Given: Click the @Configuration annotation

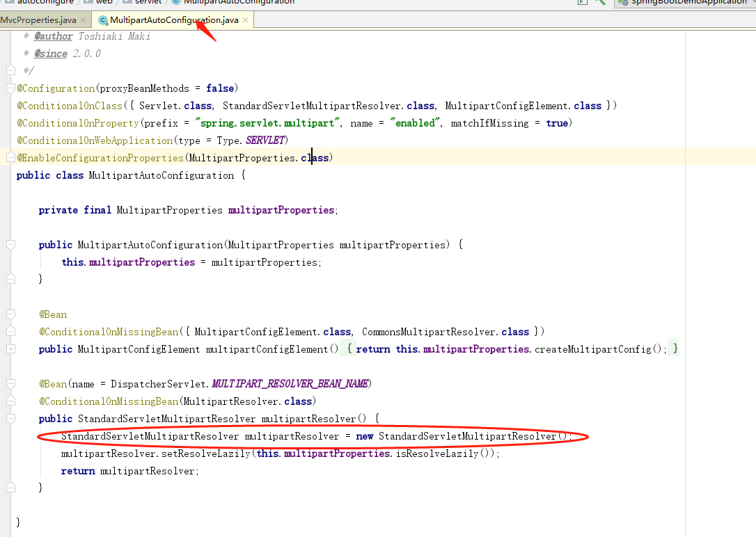Looking at the screenshot, I should (x=56, y=88).
